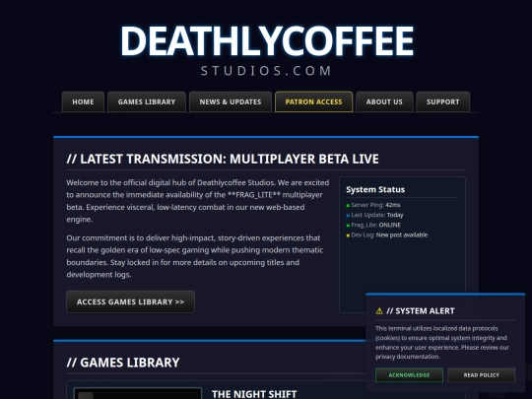Image resolution: width=532 pixels, height=399 pixels.
Task: Click The Night Shift game thumbnail
Action: [x=137, y=393]
